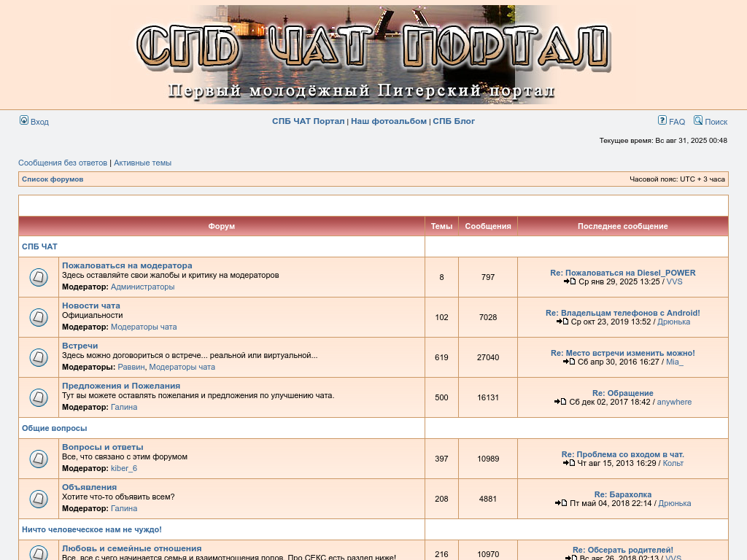Open Активные темы link
The height and width of the screenshot is (560, 747).
click(142, 163)
